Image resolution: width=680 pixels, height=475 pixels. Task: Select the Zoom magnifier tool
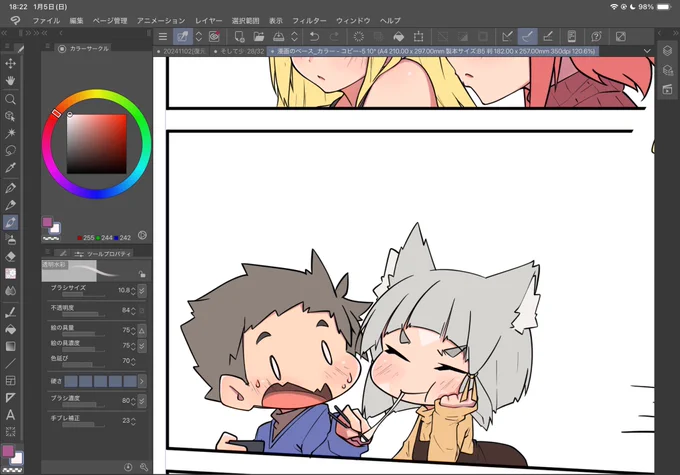[10, 99]
